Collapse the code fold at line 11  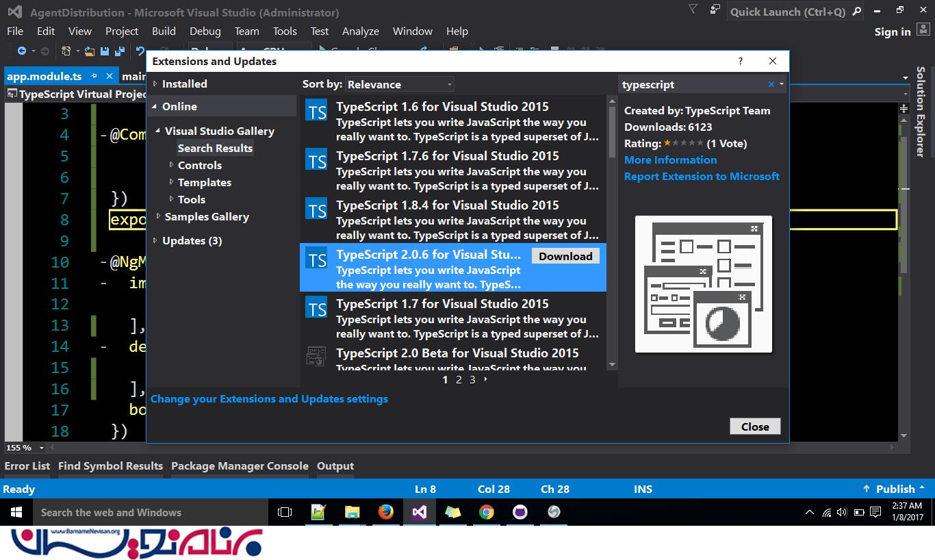(103, 283)
